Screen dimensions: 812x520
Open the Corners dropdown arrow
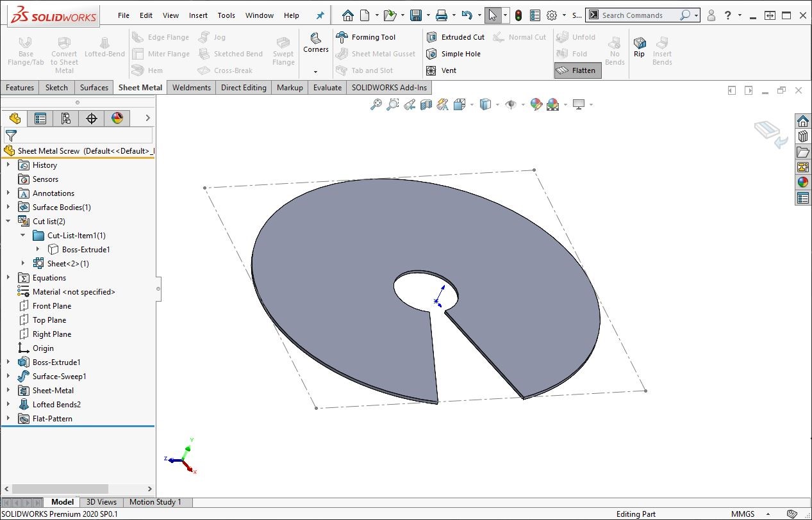(x=315, y=72)
